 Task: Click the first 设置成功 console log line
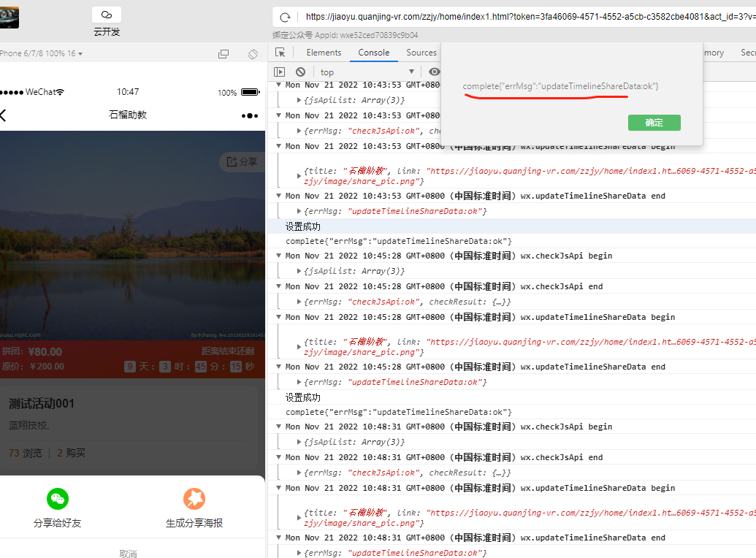303,226
